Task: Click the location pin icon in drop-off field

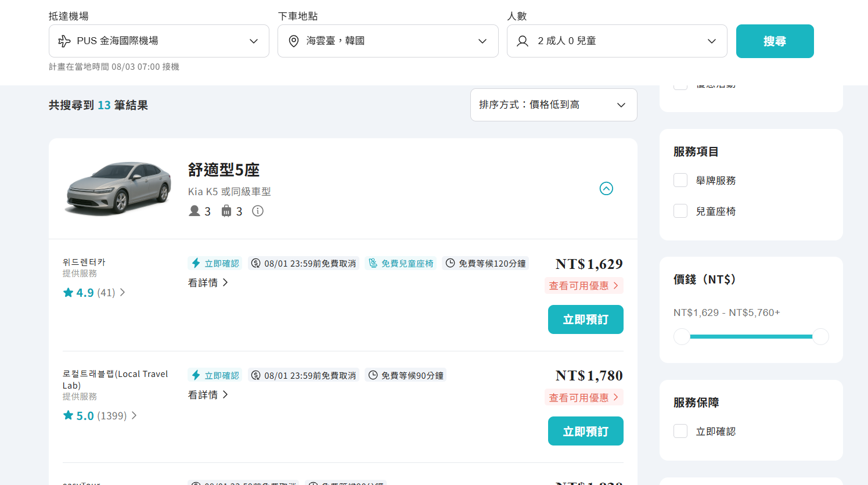Action: click(294, 41)
